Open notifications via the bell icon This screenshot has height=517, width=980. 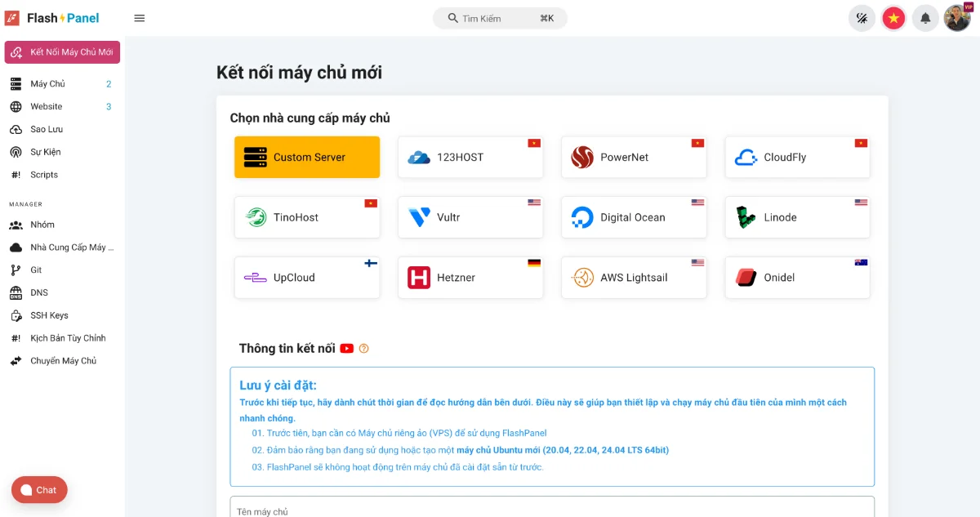925,17
